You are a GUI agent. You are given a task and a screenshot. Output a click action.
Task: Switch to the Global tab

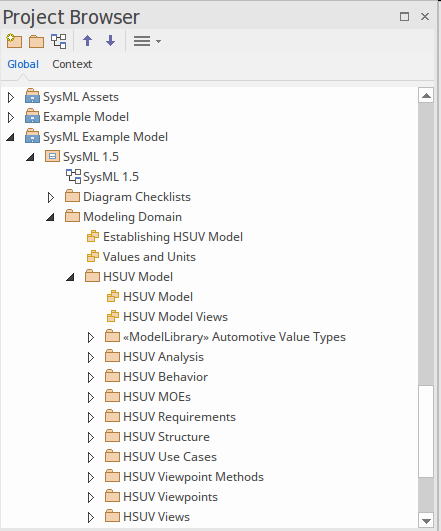(23, 64)
